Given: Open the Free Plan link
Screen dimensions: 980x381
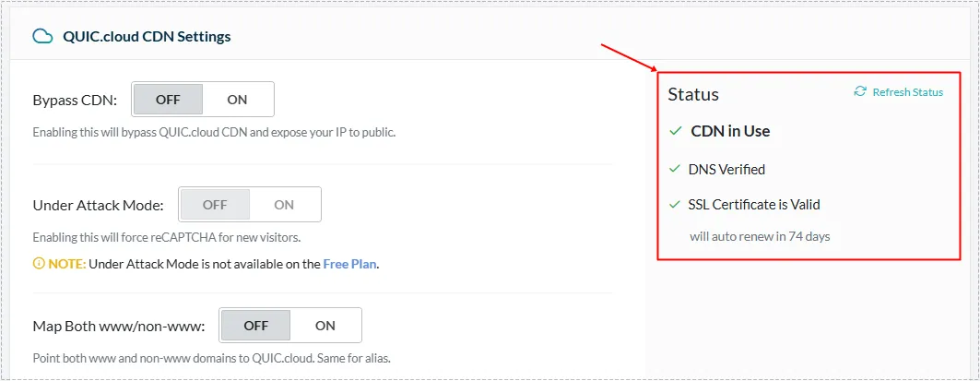Looking at the screenshot, I should click(349, 264).
